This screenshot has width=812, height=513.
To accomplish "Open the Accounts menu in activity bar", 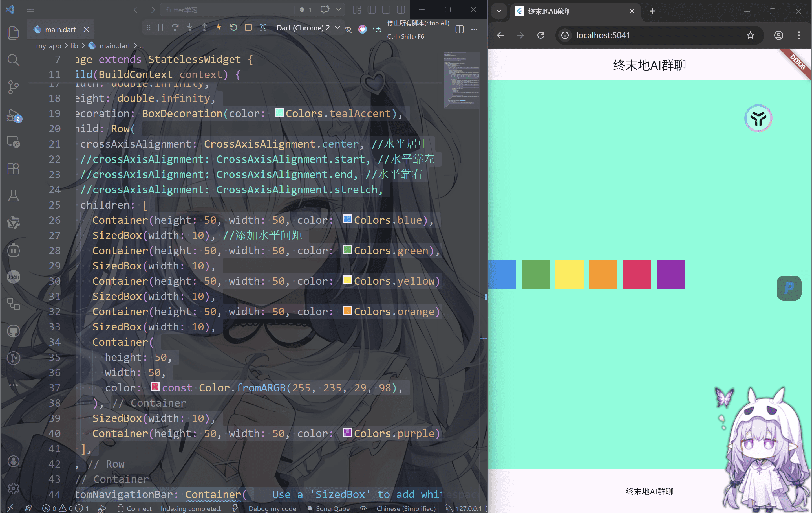I will click(13, 461).
